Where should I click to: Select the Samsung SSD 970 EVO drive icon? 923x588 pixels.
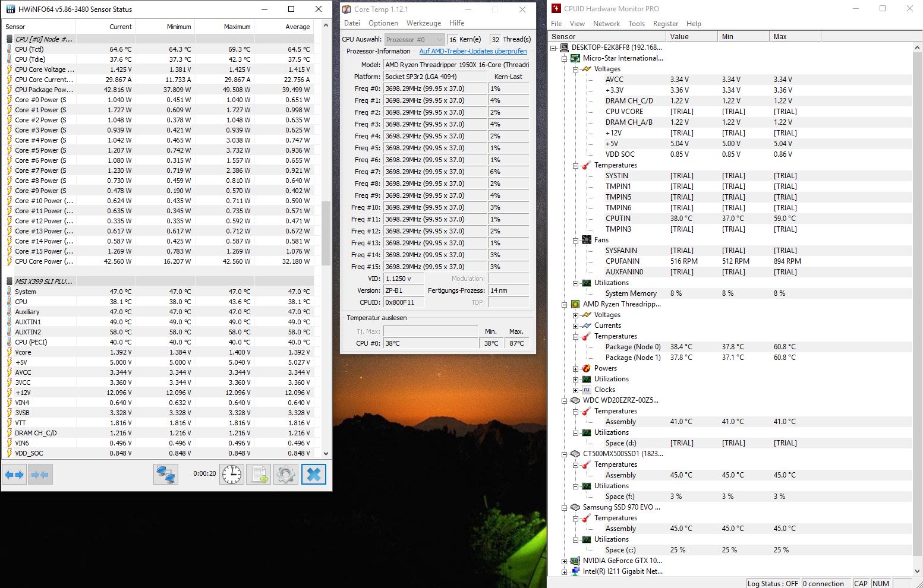575,507
